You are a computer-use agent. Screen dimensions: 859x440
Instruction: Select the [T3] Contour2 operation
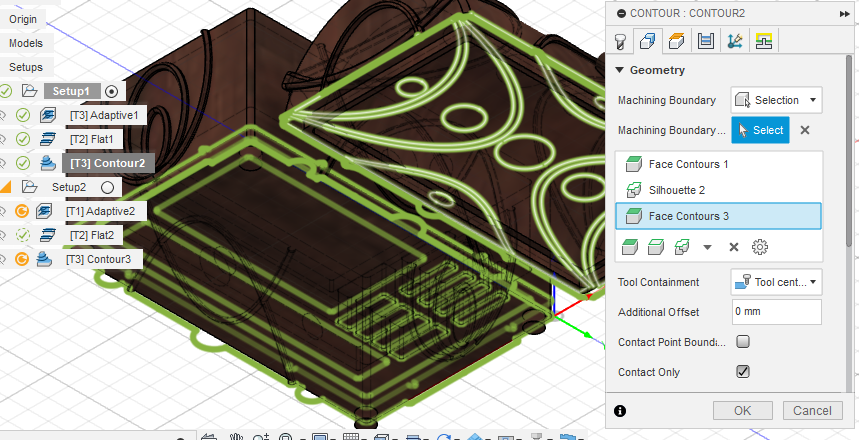pos(107,163)
